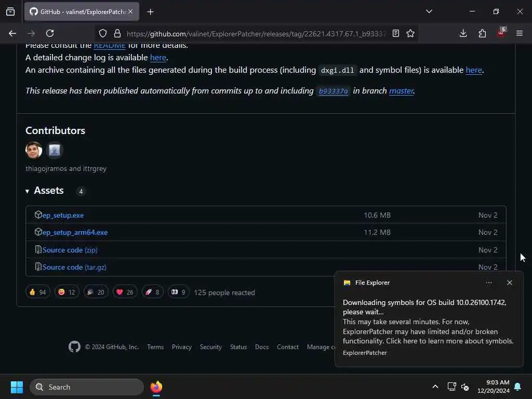Toggle thumbs up reaction with 94
Screen dimensions: 532x399
[x=37, y=292]
